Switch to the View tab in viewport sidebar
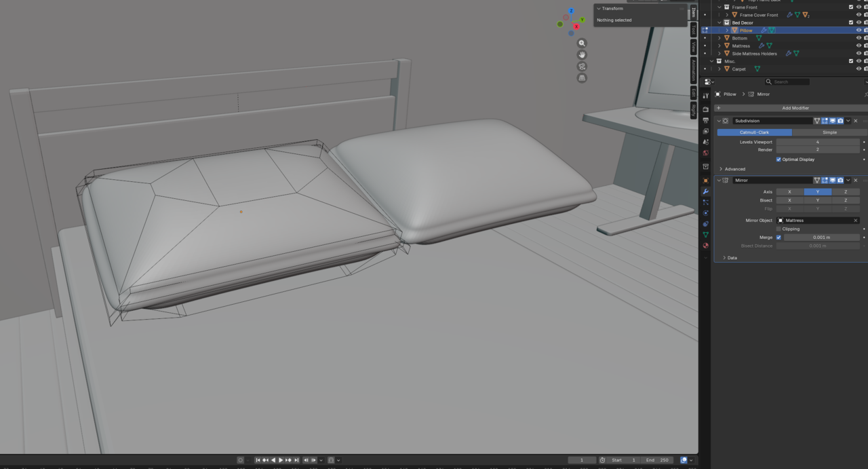Screen dimensions: 868x469 point(694,44)
